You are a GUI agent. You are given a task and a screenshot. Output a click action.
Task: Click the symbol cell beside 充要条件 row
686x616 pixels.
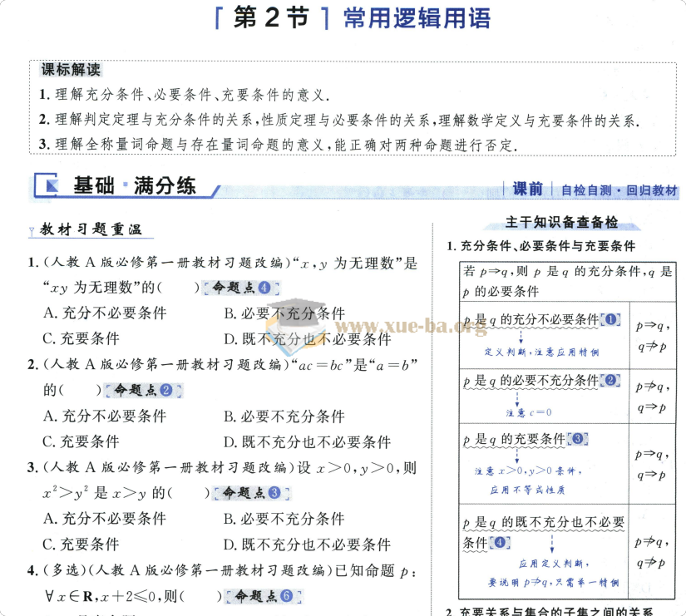(x=653, y=464)
